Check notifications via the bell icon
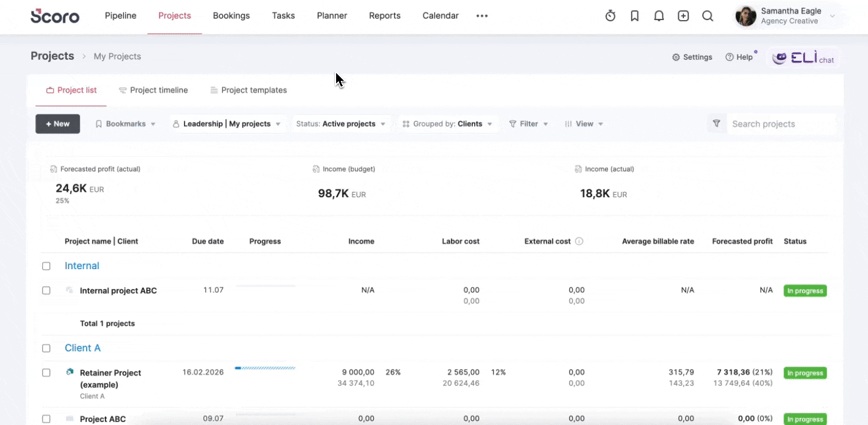Screen dimensions: 868x425 [x=659, y=15]
